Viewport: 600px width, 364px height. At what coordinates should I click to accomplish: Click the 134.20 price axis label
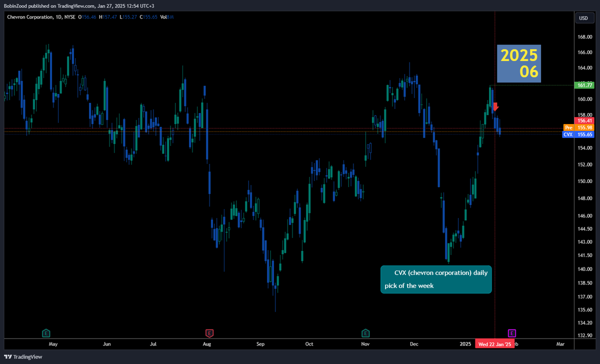pos(584,322)
